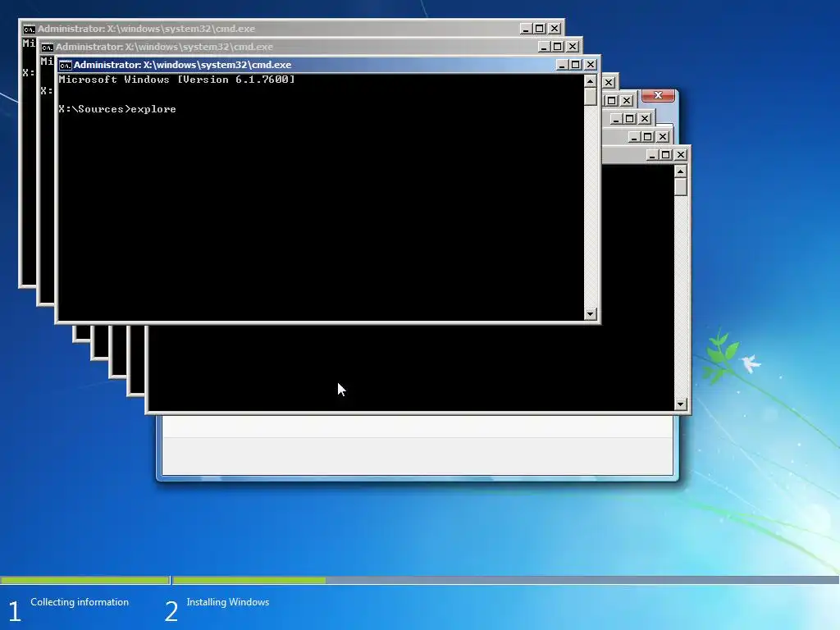The width and height of the screenshot is (840, 630).
Task: Maximize the lowest cmd window with the tall scrollbar
Action: coord(666,155)
